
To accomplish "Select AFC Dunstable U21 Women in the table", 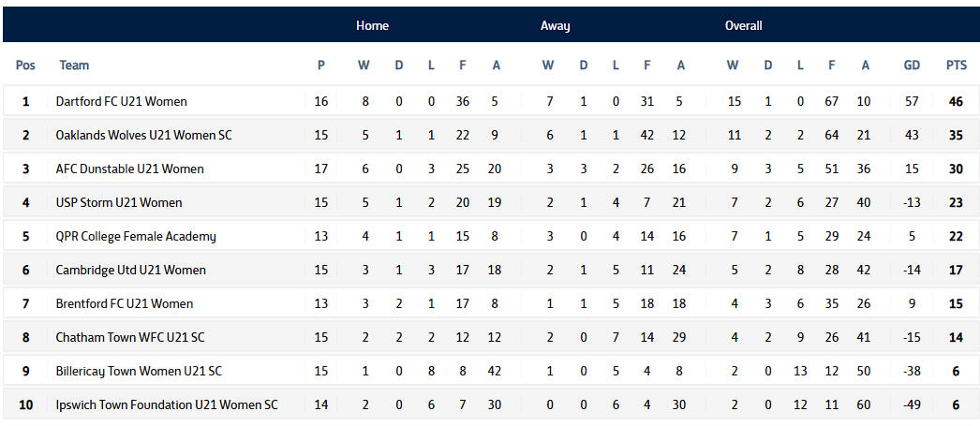I will pyautogui.click(x=129, y=169).
